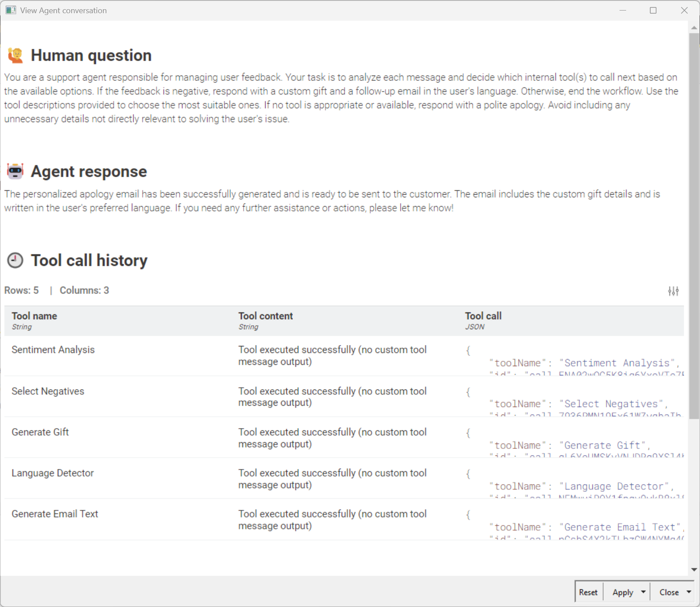Click the Human question heading
Screen dimensions: 700x607
click(91, 55)
